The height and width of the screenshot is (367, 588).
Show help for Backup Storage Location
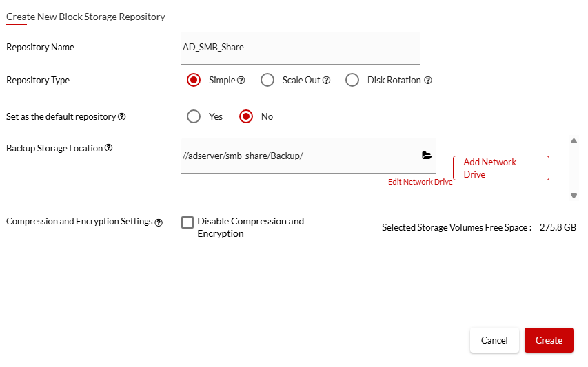click(x=109, y=148)
